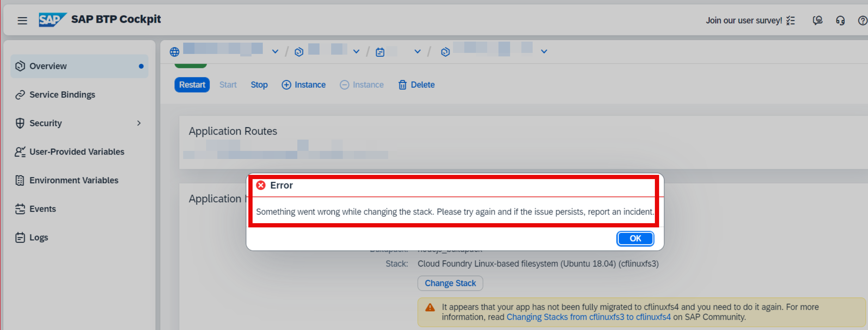Click the Start button
The height and width of the screenshot is (330, 868).
[228, 85]
